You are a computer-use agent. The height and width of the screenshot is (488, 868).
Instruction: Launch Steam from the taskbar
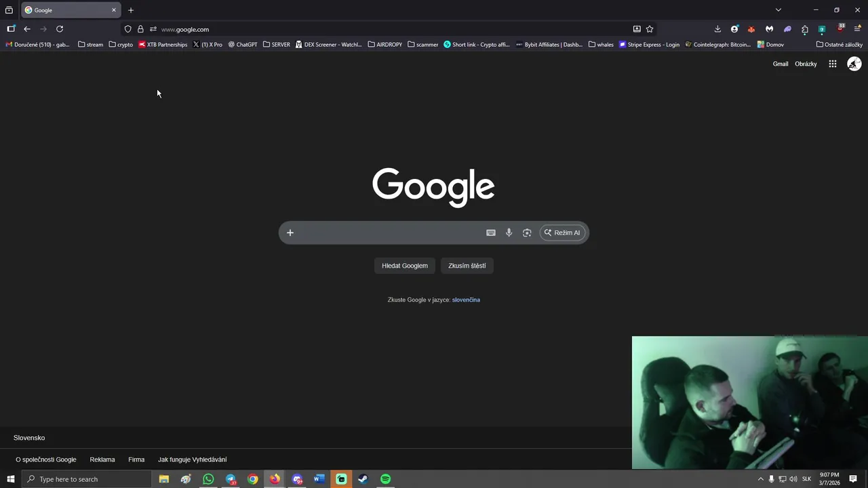[x=363, y=479]
